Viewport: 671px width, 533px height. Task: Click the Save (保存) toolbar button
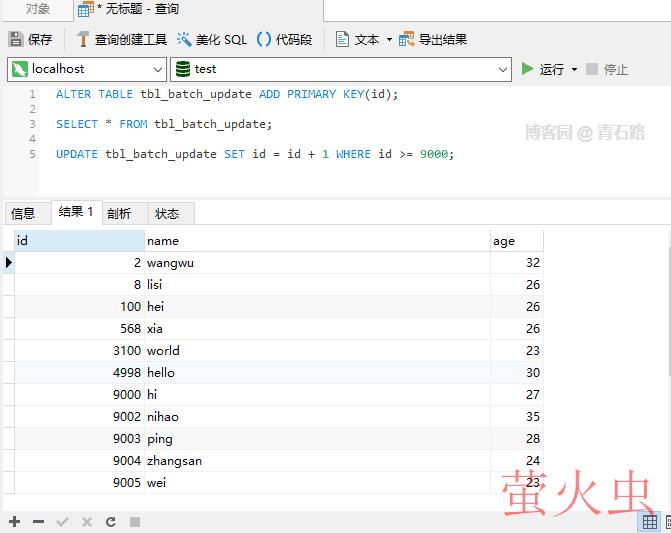tap(30, 40)
